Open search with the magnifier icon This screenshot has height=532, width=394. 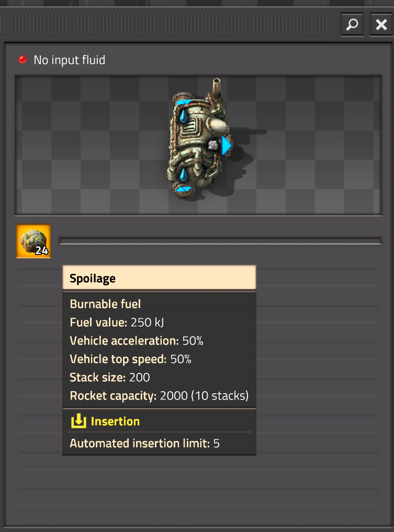click(352, 25)
